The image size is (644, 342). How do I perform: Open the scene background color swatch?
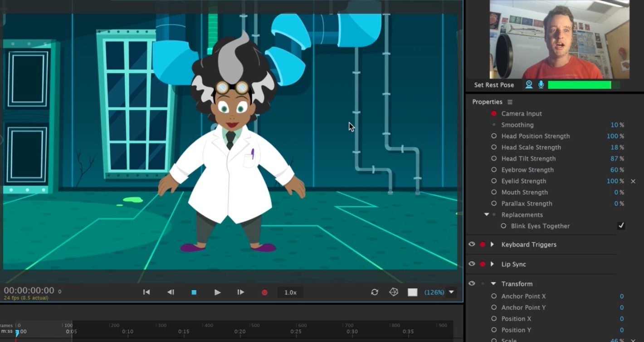pyautogui.click(x=412, y=292)
